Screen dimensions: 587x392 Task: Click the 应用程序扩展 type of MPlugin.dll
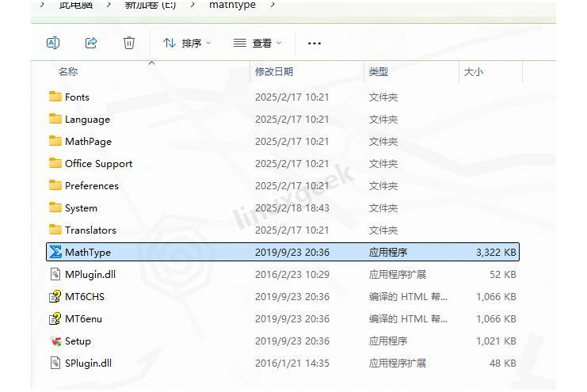[x=397, y=275]
